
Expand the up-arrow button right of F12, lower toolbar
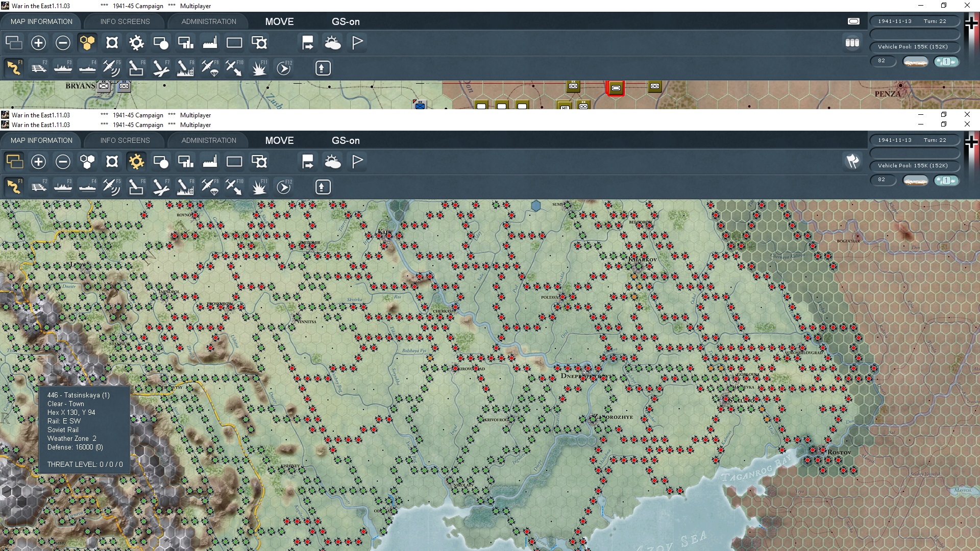click(322, 187)
